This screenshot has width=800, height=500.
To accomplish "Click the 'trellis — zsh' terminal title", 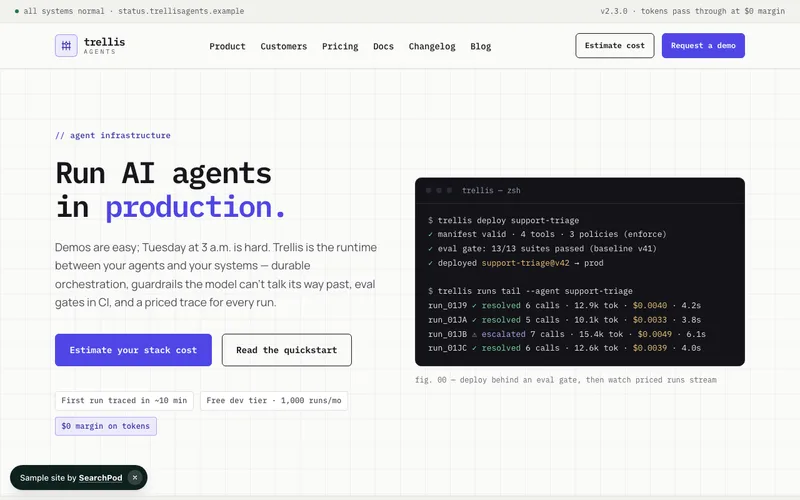I will click(491, 190).
